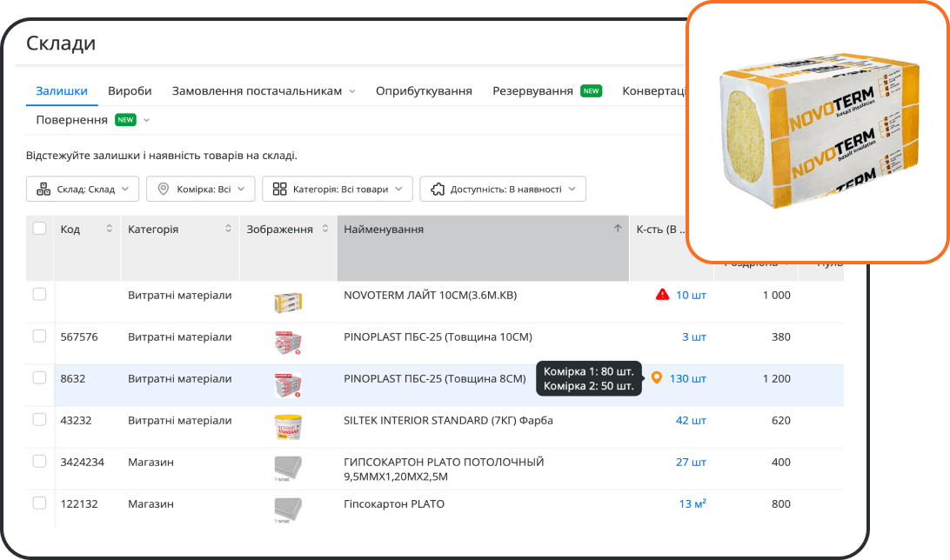Select checkbox for Гіпсокартон PLATO row
The image size is (950, 560).
(39, 503)
